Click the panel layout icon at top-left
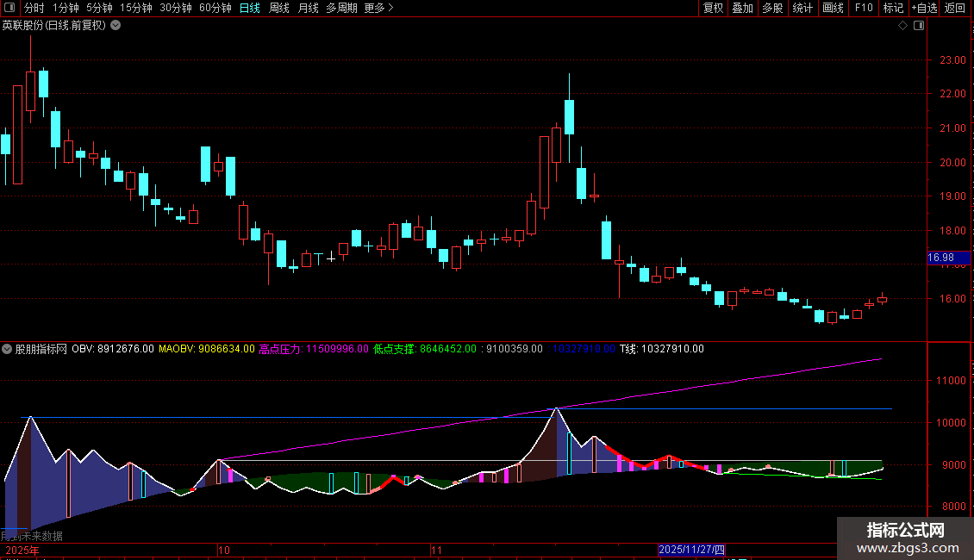The height and width of the screenshot is (560, 974). 9,8
